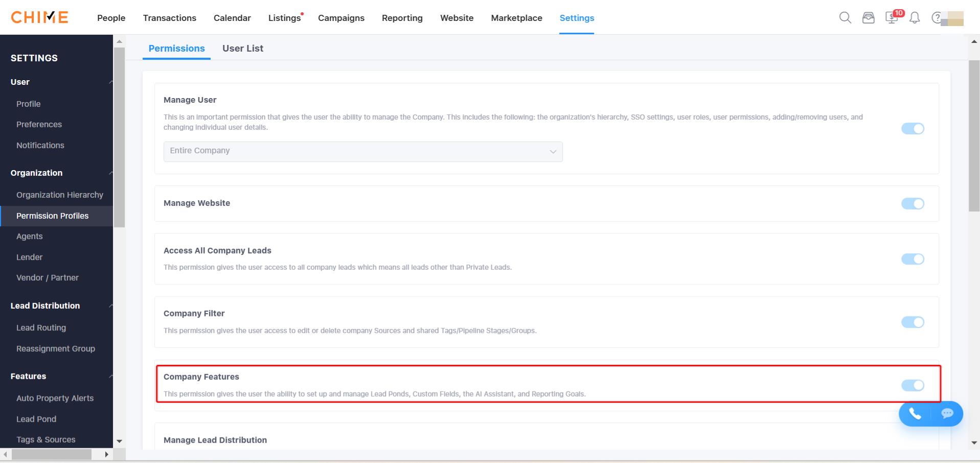Collapse the Lead Distribution sidebar section
This screenshot has height=463, width=980.
tap(111, 306)
